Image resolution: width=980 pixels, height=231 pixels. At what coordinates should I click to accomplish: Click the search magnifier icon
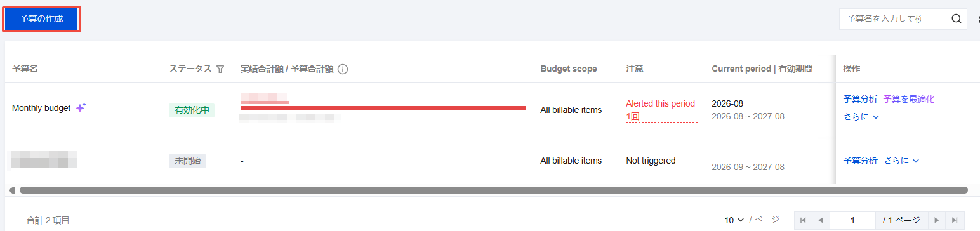pos(957,19)
